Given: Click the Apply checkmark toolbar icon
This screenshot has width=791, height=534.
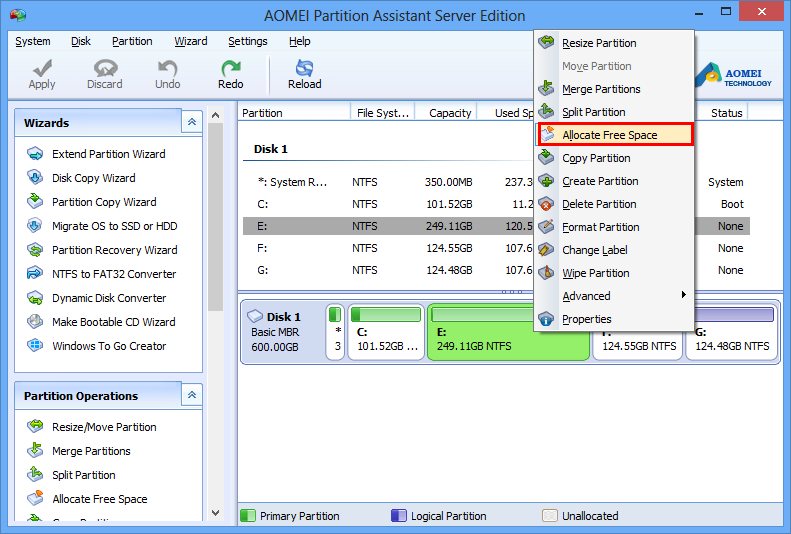Looking at the screenshot, I should coord(42,68).
